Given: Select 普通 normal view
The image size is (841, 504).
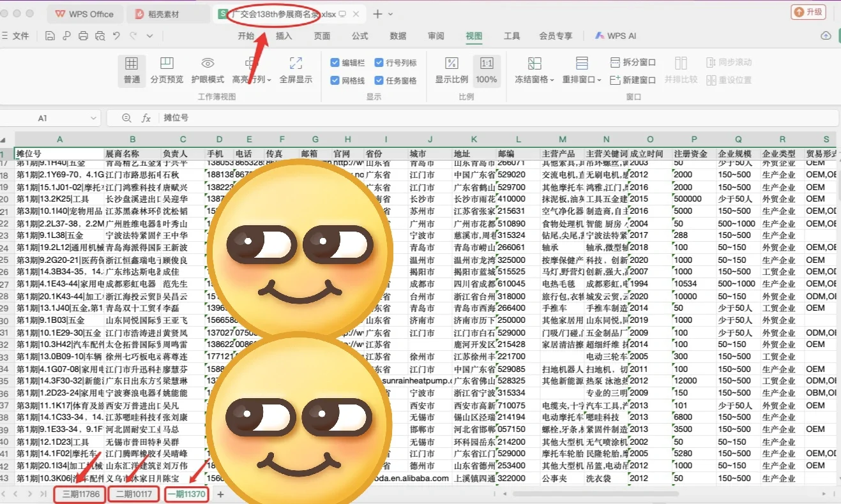Looking at the screenshot, I should (132, 70).
